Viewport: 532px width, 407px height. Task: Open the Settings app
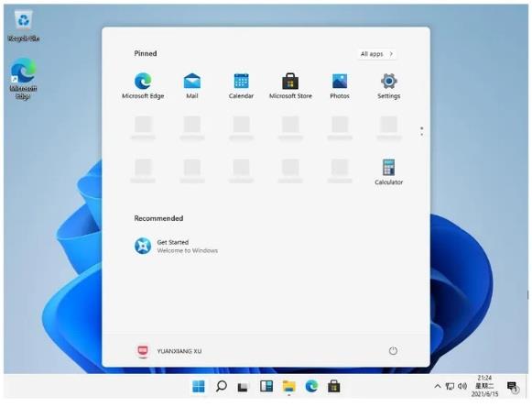coord(389,85)
